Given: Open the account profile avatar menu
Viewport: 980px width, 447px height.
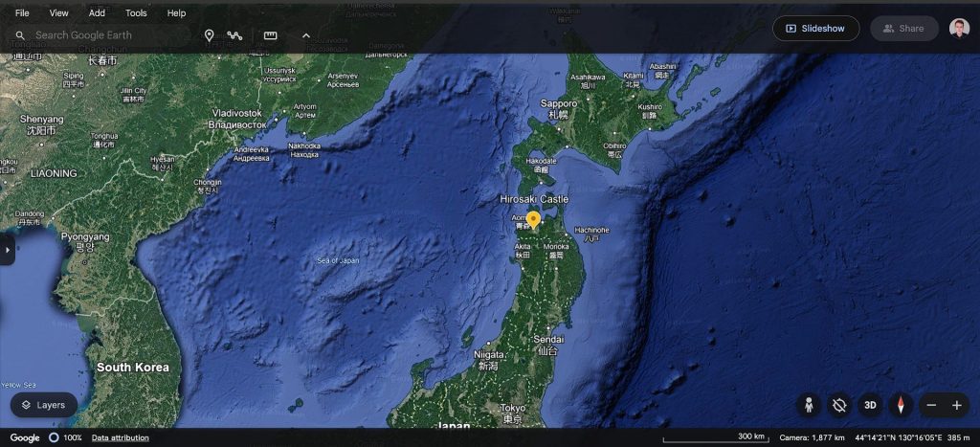Looking at the screenshot, I should (959, 29).
